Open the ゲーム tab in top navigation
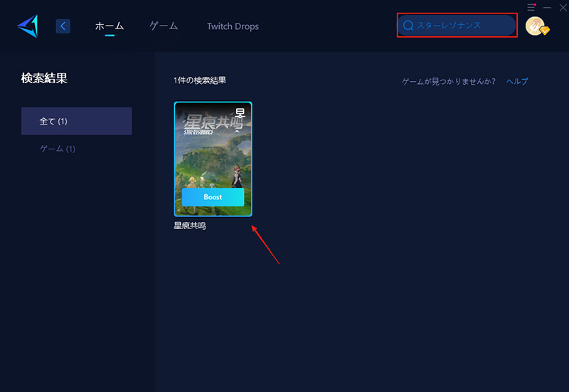The width and height of the screenshot is (569, 392). (164, 26)
